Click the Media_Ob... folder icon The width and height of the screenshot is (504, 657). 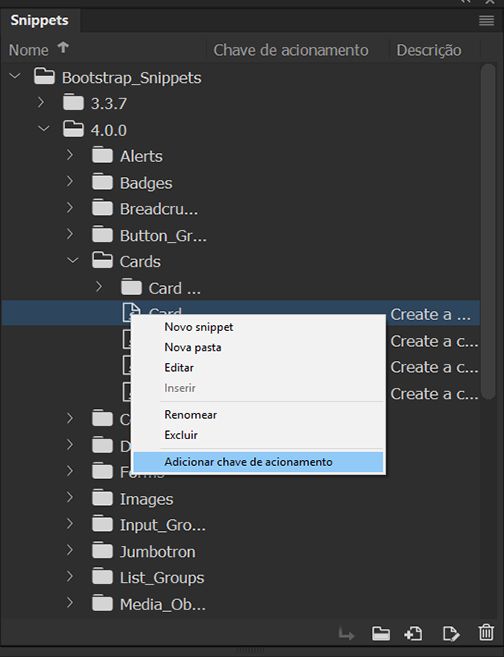click(x=103, y=604)
